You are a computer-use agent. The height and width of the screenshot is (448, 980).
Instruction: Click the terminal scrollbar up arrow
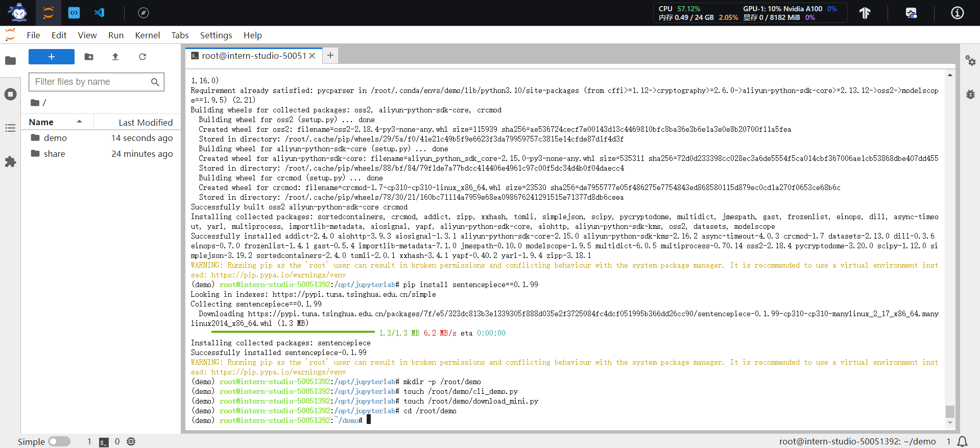point(950,75)
